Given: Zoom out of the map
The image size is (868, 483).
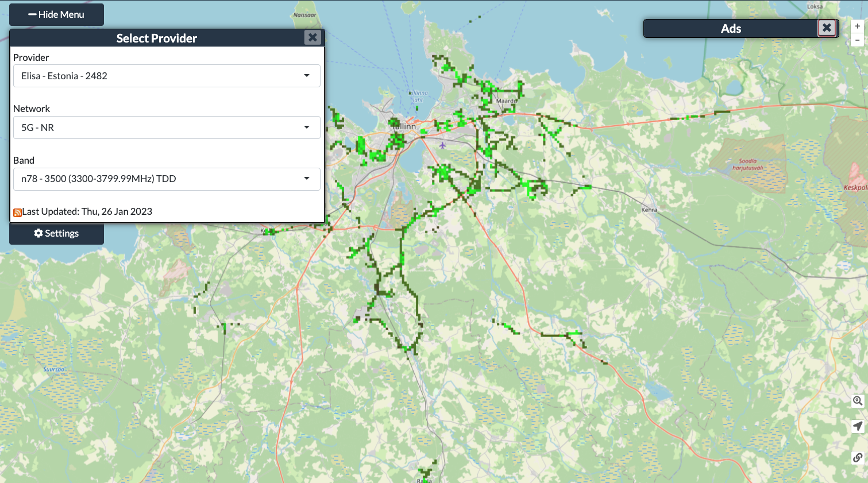Looking at the screenshot, I should 857,40.
